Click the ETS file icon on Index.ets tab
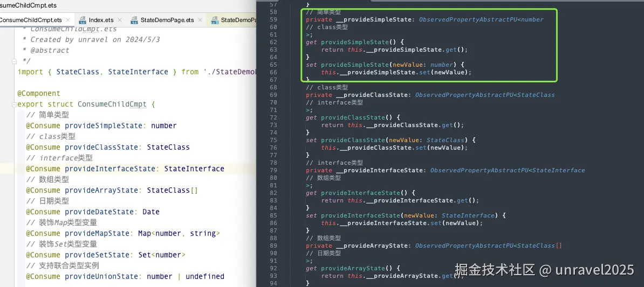 (83, 20)
